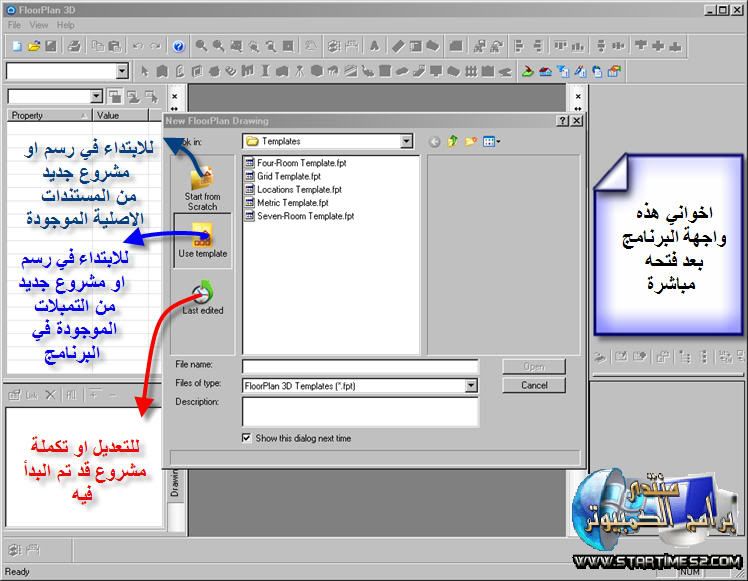Click the dialog's question mark help button

click(x=563, y=121)
